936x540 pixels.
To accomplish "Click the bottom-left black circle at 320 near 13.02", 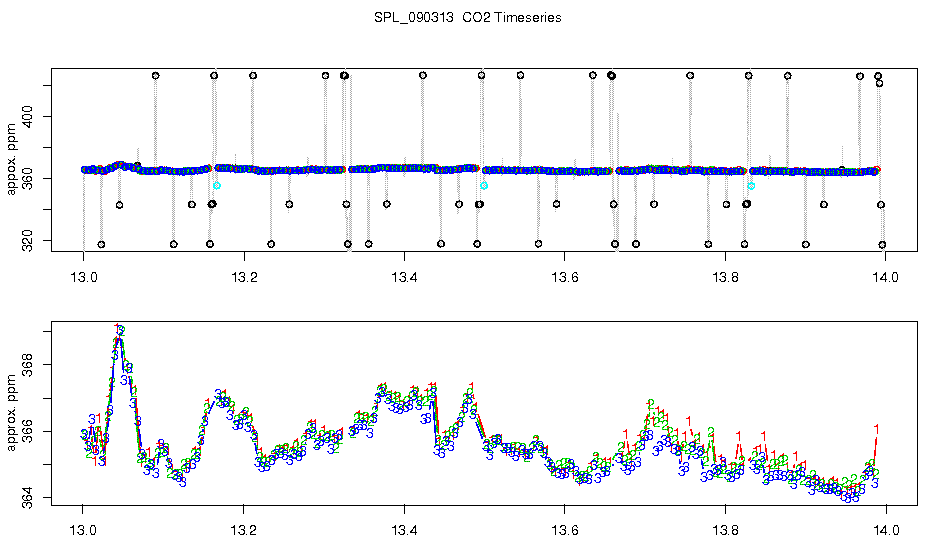I will (101, 244).
